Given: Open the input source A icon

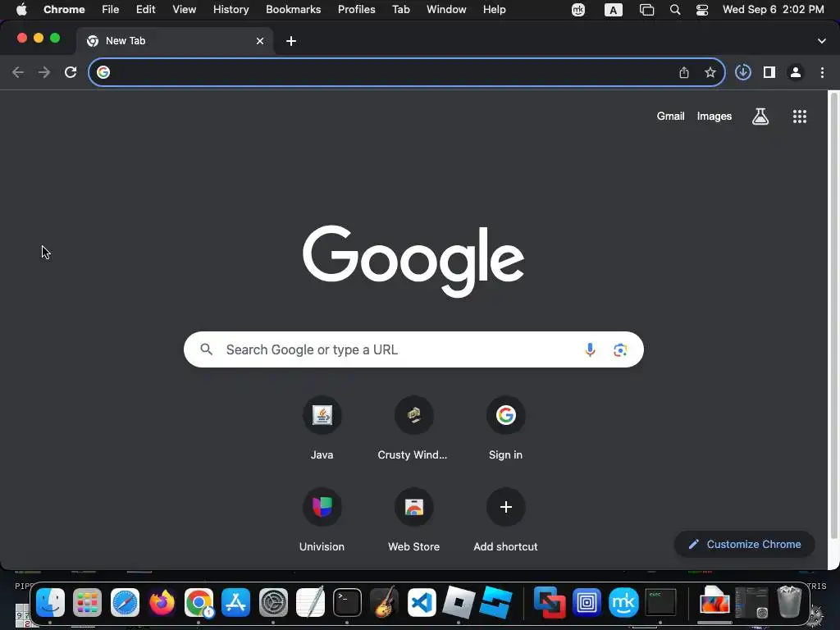Looking at the screenshot, I should [614, 10].
